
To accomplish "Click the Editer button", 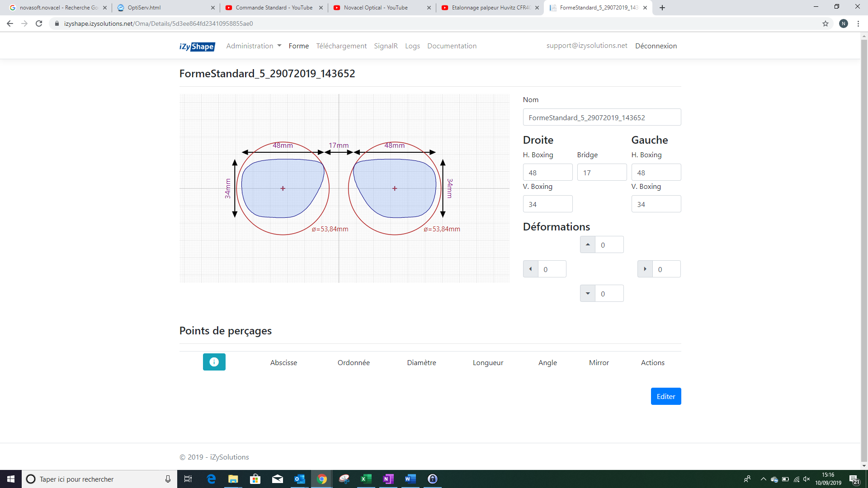I will [665, 396].
